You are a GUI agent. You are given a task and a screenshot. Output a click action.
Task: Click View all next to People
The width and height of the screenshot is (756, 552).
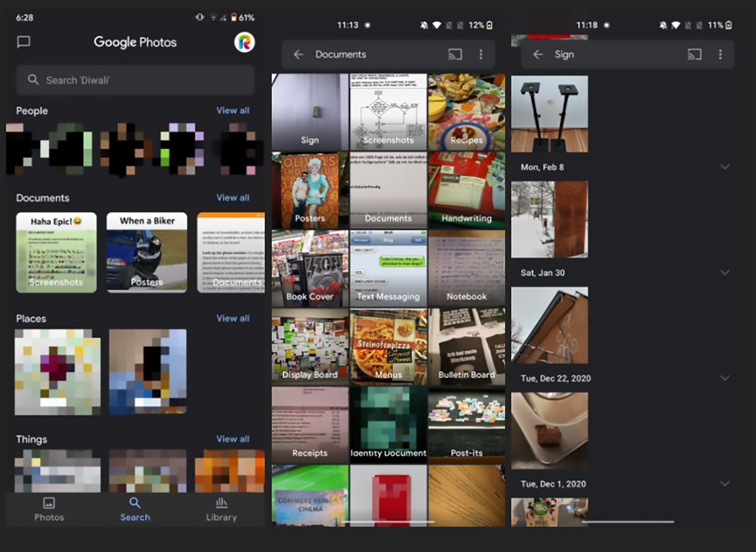[233, 111]
